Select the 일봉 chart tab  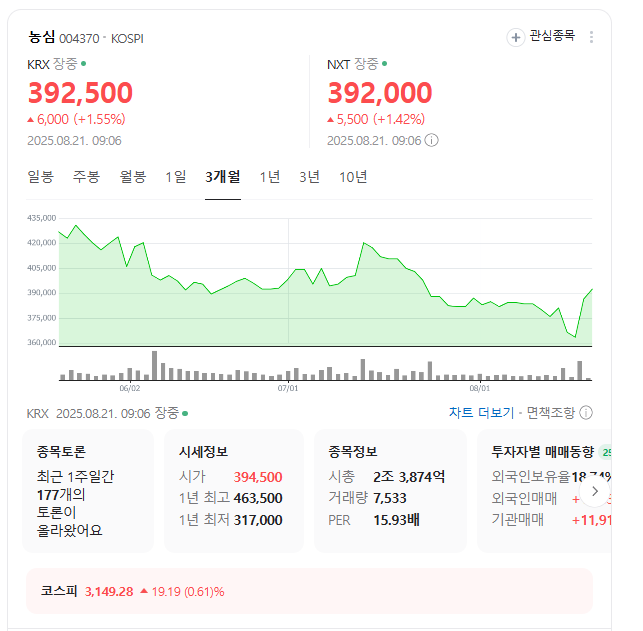click(41, 177)
